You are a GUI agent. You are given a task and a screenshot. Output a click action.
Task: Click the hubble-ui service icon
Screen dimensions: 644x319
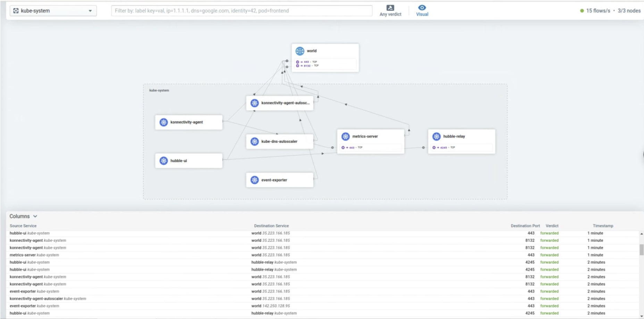(x=164, y=161)
